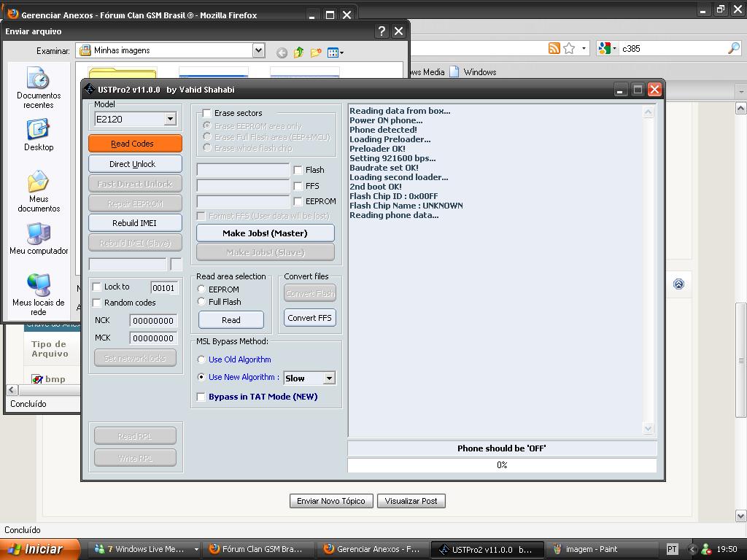This screenshot has width=747, height=560.
Task: Click the 0% progress bar
Action: point(502,465)
